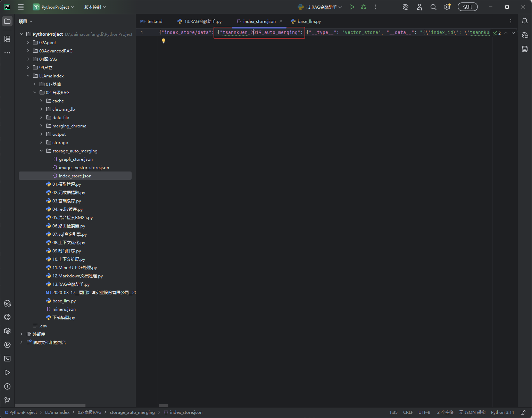Switch to the test.md tab
532x418 pixels.
[151, 22]
